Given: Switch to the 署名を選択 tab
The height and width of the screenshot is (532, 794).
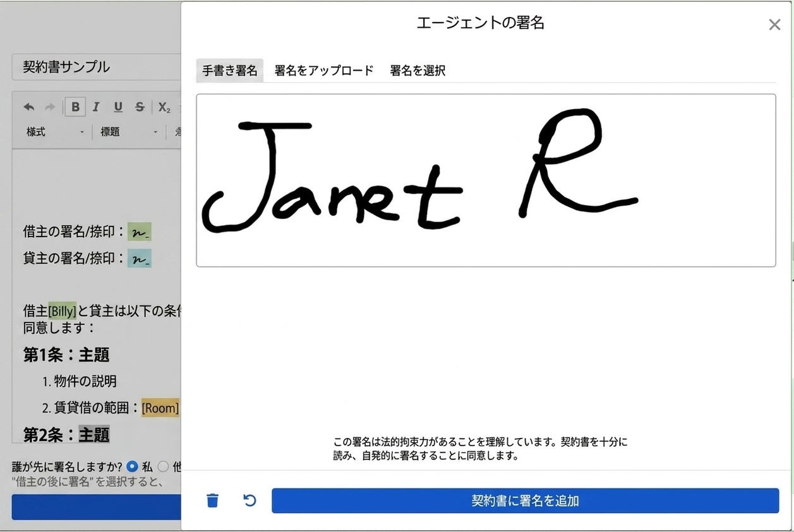Looking at the screenshot, I should click(418, 71).
